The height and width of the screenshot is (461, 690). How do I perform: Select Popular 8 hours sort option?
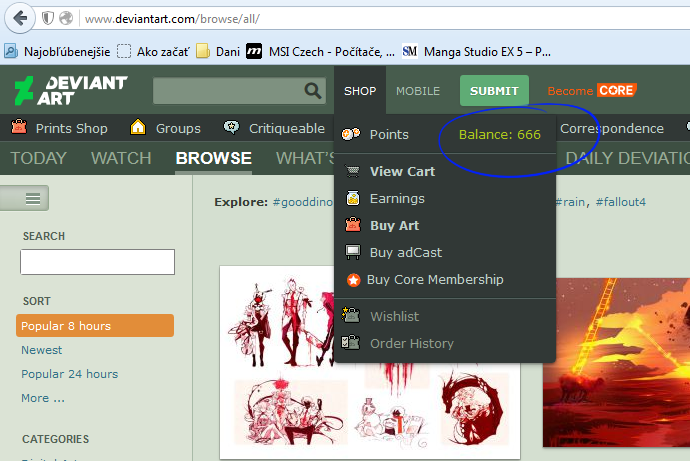95,326
